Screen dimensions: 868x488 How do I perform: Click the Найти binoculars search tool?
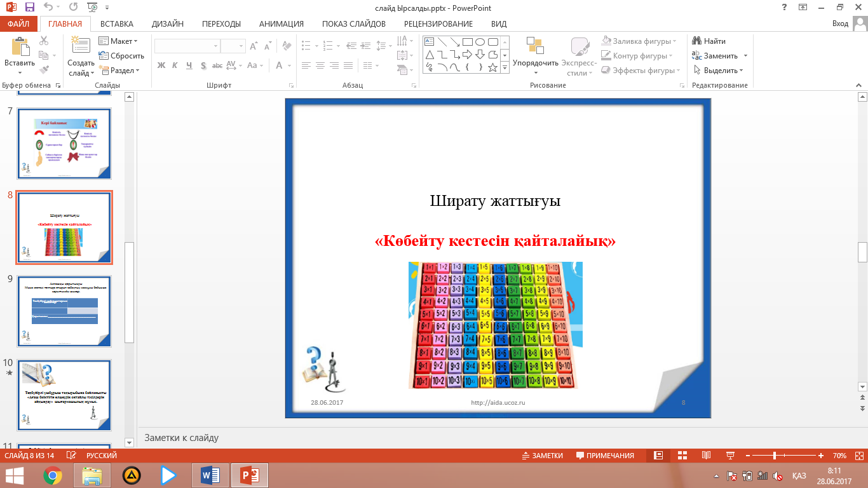click(709, 41)
